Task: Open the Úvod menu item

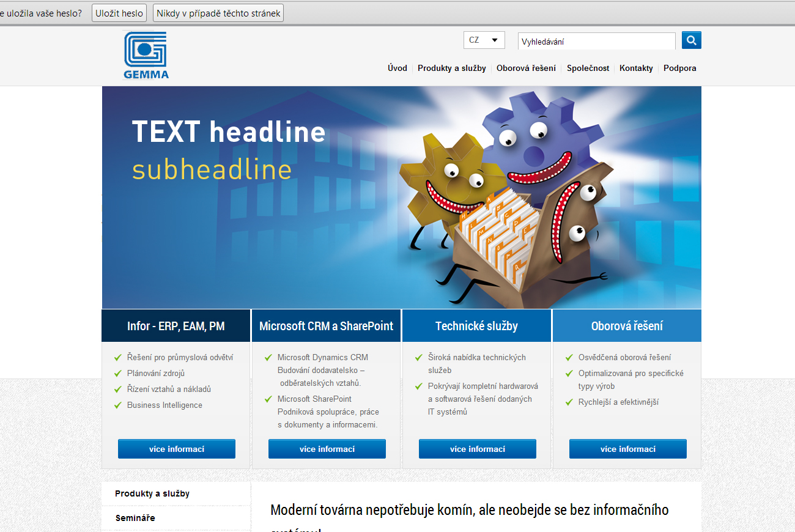Action: click(397, 68)
